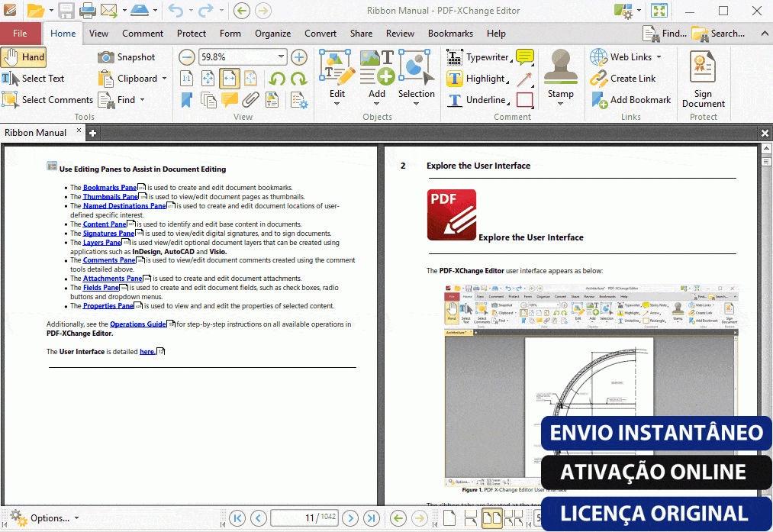Screen dimensions: 773x532
Task: Toggle Fit Width view mode
Action: pyautogui.click(x=229, y=79)
